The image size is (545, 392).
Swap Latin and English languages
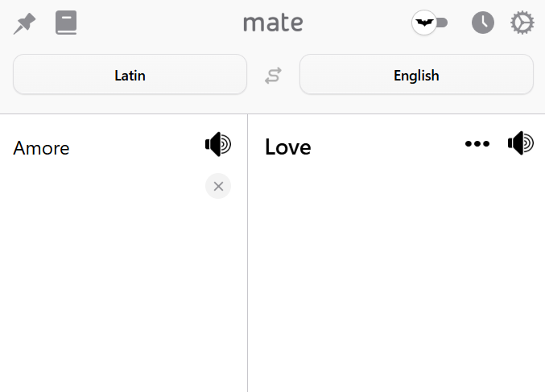[273, 76]
